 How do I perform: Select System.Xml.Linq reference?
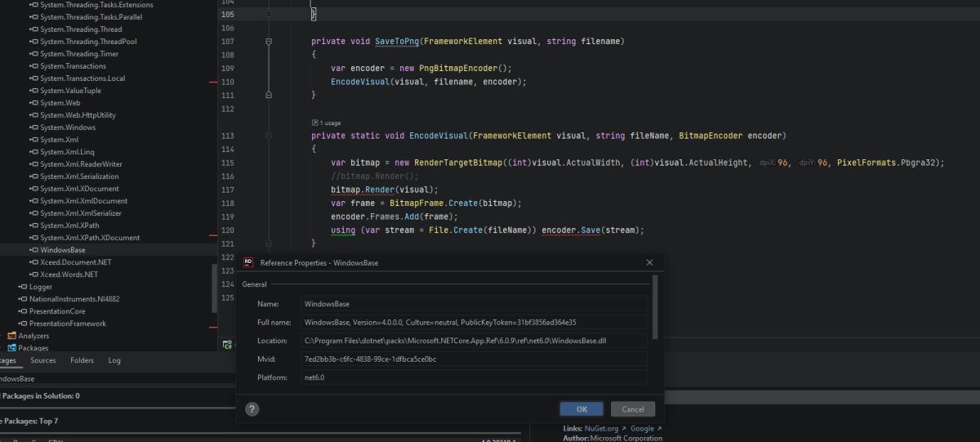68,152
